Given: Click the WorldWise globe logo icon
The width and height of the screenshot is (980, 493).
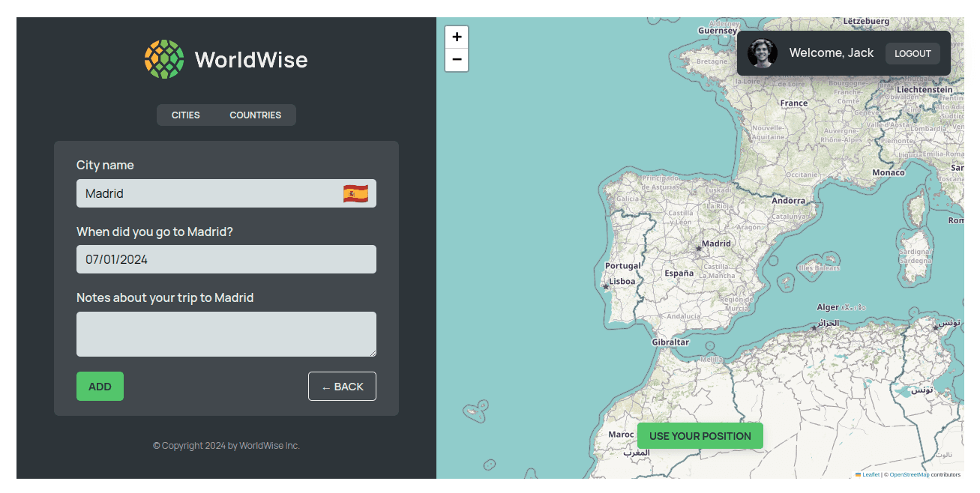Looking at the screenshot, I should pyautogui.click(x=164, y=59).
